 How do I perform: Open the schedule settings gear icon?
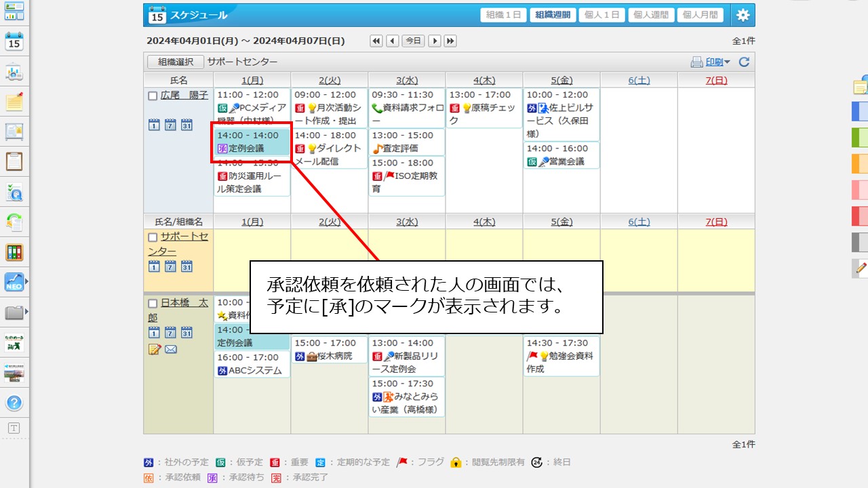pos(743,15)
